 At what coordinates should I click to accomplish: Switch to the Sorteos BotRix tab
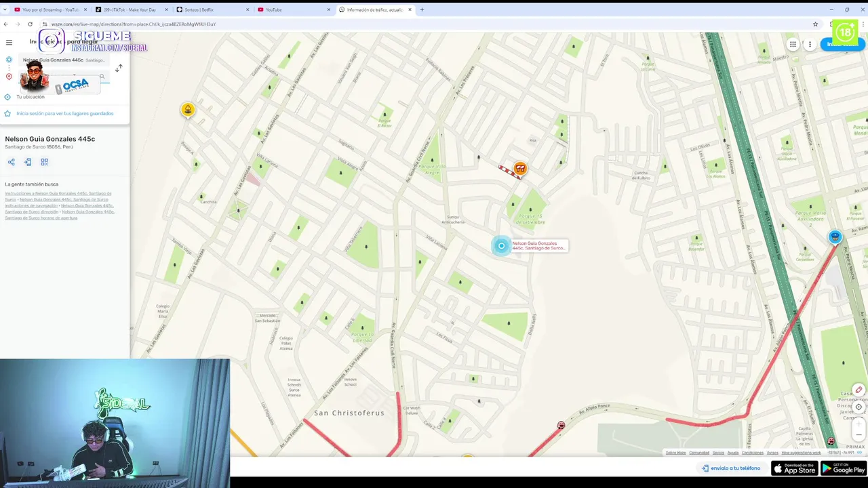pos(212,9)
